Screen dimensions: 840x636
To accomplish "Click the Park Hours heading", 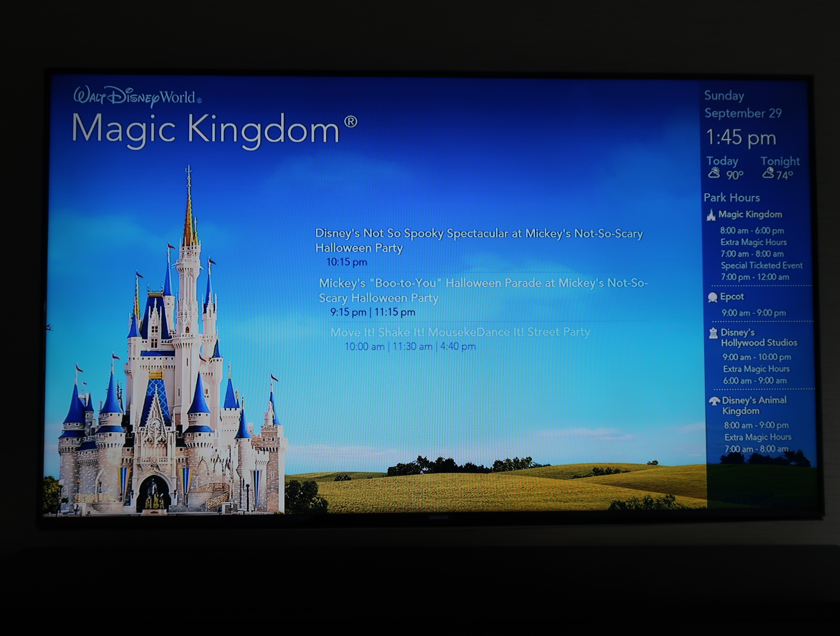I will click(731, 198).
